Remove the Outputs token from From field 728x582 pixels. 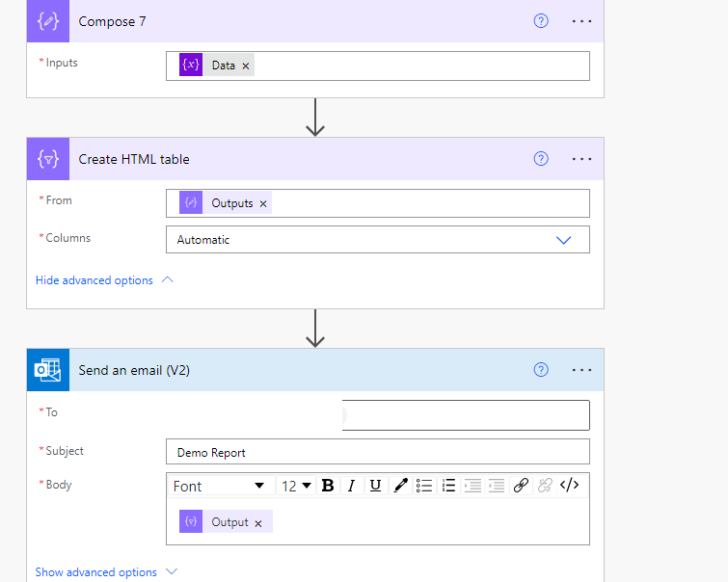pyautogui.click(x=263, y=204)
